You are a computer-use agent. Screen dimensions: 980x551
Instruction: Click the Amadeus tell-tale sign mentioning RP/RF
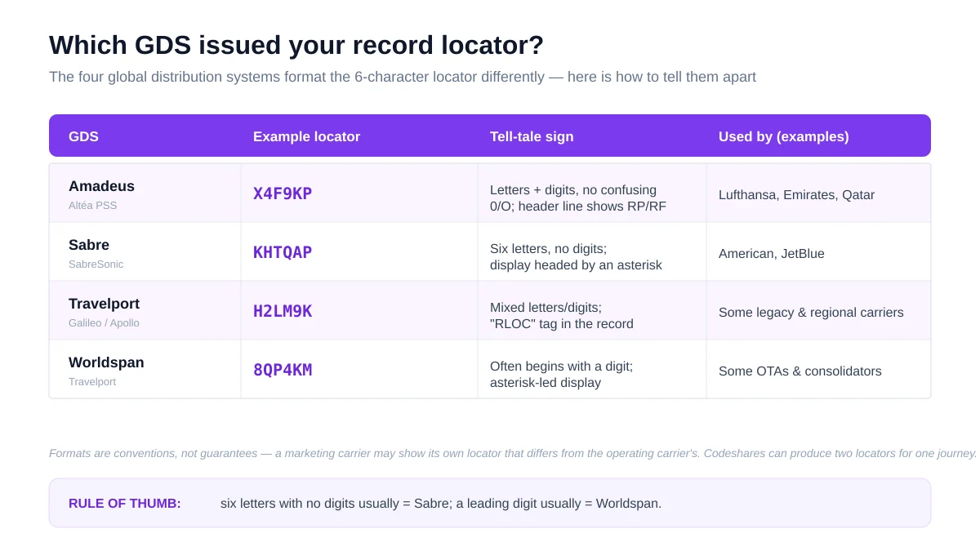click(578, 198)
